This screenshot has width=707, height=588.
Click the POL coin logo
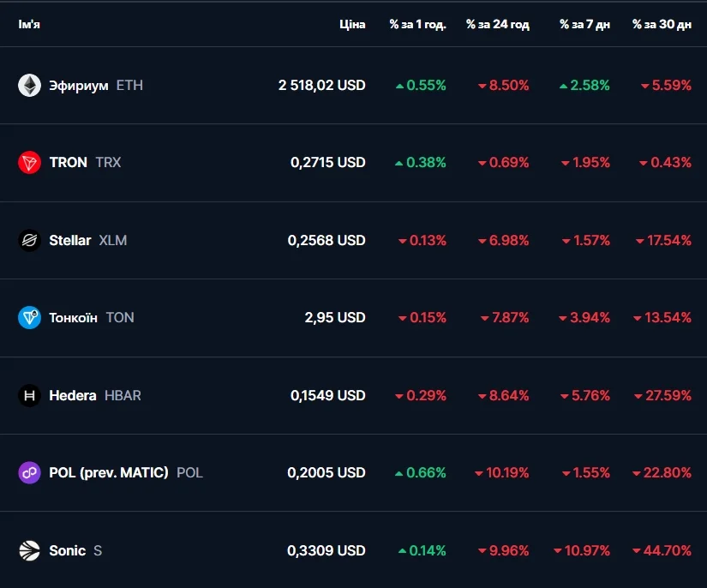pyautogui.click(x=29, y=472)
